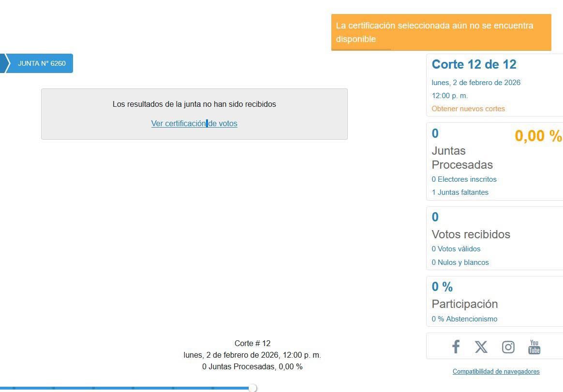The height and width of the screenshot is (392, 563).
Task: Click the corte timeline slider handle
Action: [253, 388]
